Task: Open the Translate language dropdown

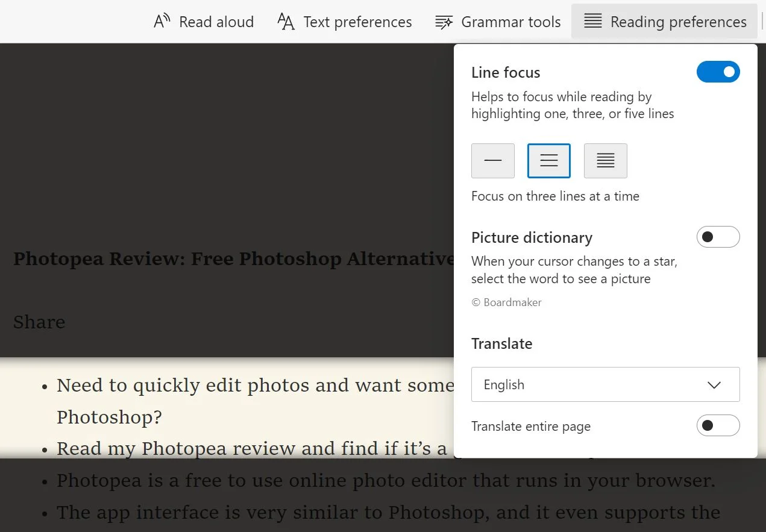Action: pyautogui.click(x=606, y=384)
